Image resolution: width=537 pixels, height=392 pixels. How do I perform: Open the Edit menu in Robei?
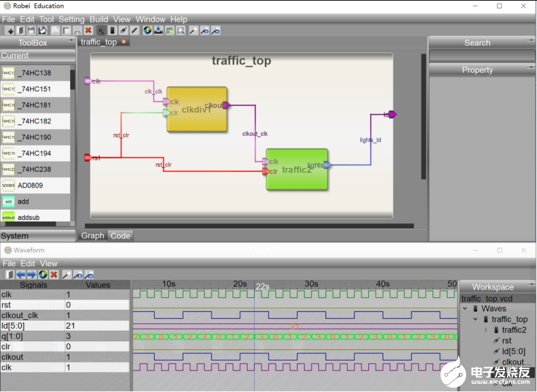coord(27,19)
